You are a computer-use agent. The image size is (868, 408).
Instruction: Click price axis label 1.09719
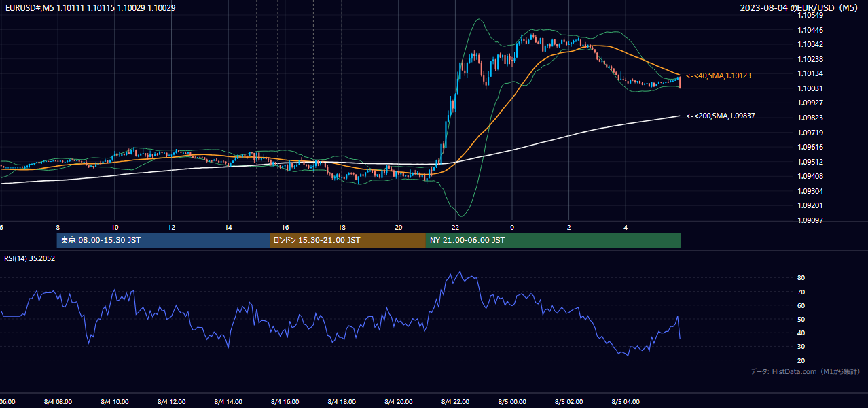point(811,133)
